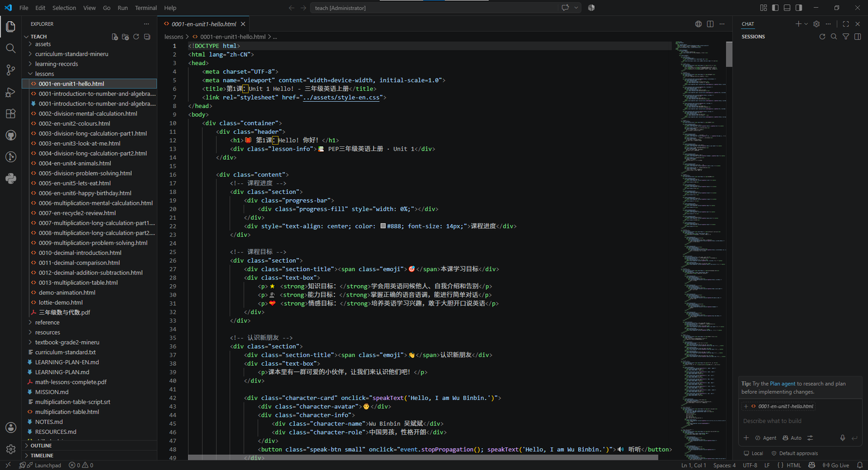This screenshot has width=868, height=470.
Task: Filter chat sessions
Action: [846, 37]
